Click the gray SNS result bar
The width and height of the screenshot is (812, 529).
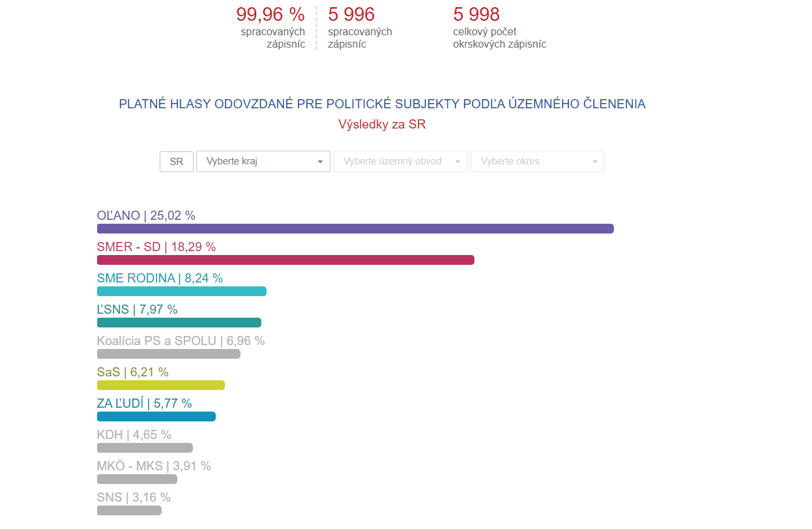point(129,510)
